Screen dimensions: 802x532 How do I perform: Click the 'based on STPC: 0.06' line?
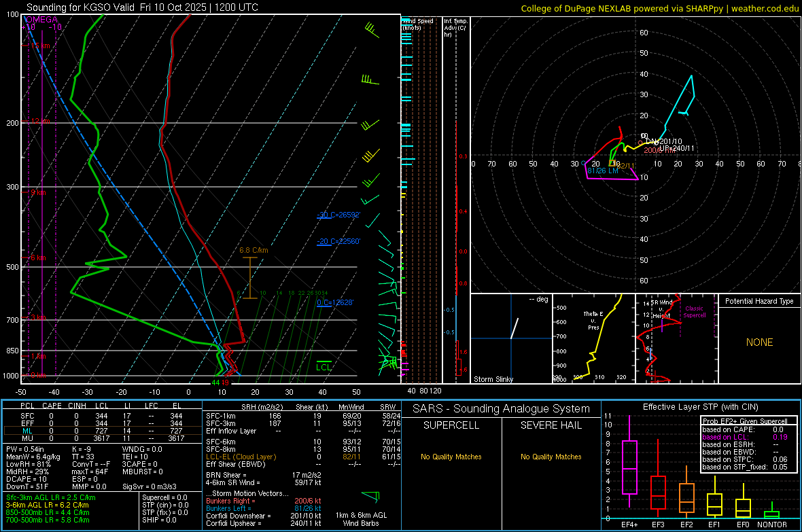745,459
